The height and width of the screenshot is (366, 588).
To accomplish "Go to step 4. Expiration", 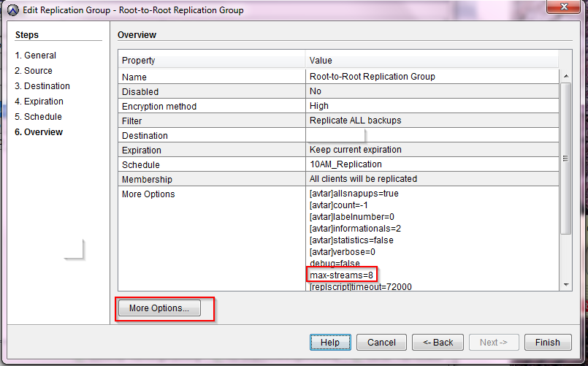I will [x=39, y=102].
